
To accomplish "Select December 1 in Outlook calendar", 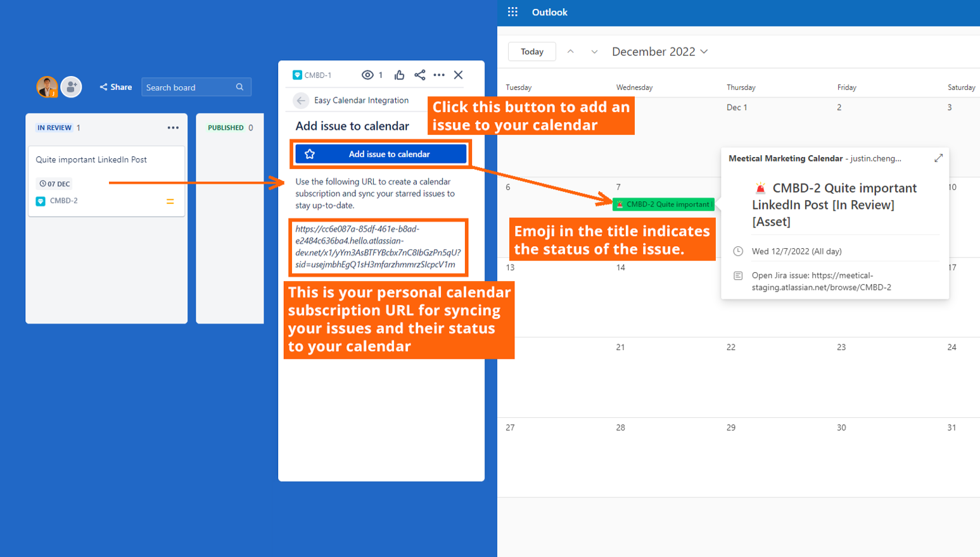I will (x=737, y=108).
